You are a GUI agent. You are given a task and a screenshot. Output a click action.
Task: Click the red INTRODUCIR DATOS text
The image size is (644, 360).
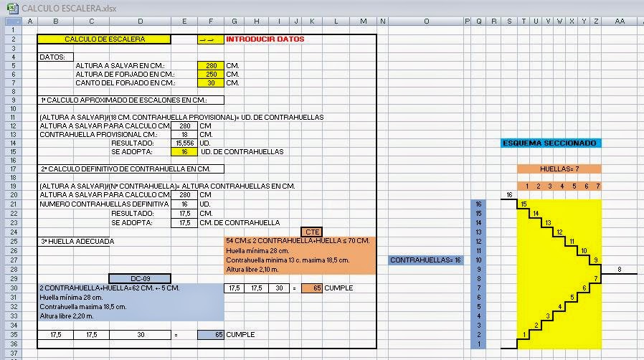(x=265, y=39)
